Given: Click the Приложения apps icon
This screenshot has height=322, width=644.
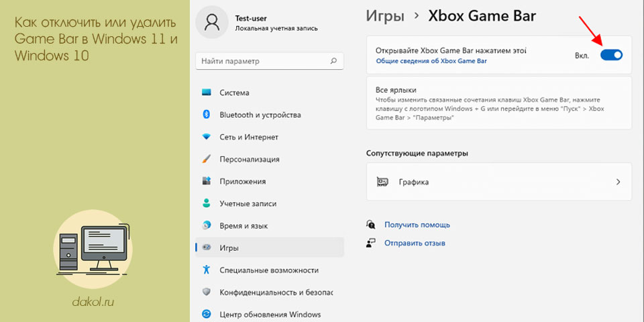Looking at the screenshot, I should [x=207, y=181].
